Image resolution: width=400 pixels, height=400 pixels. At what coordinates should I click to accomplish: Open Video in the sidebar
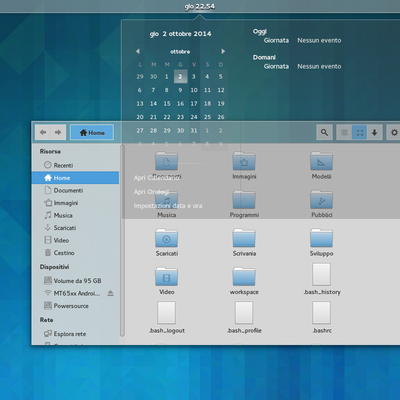[75, 240]
